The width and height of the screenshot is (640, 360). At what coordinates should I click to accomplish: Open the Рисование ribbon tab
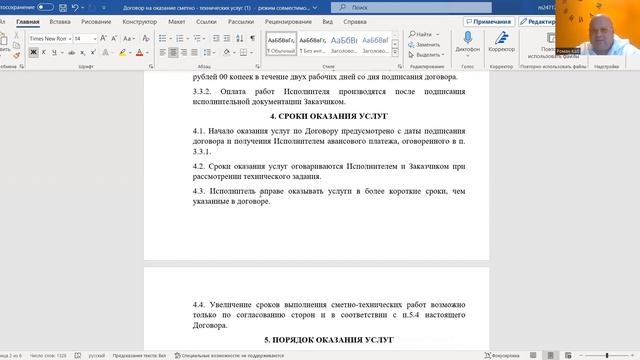(x=96, y=22)
